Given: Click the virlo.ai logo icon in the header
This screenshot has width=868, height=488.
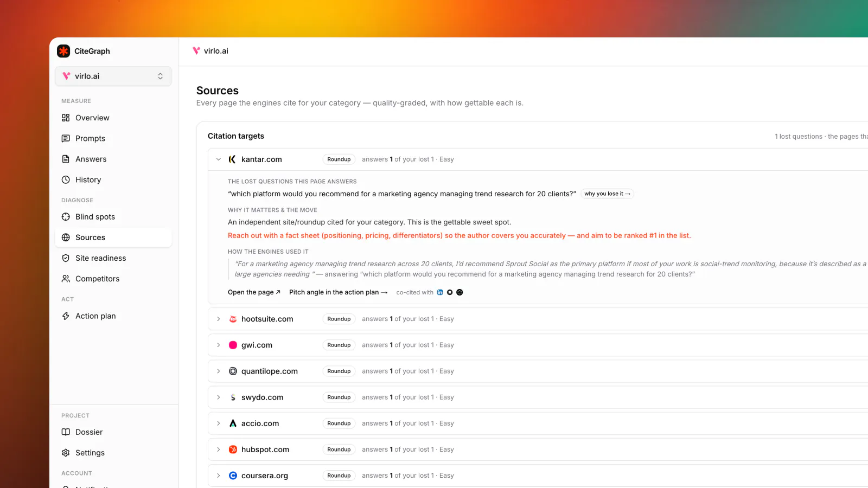Looking at the screenshot, I should coord(196,51).
